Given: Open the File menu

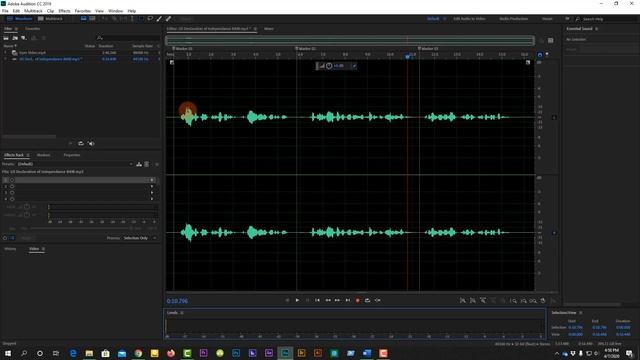Looking at the screenshot, I should [x=5, y=11].
